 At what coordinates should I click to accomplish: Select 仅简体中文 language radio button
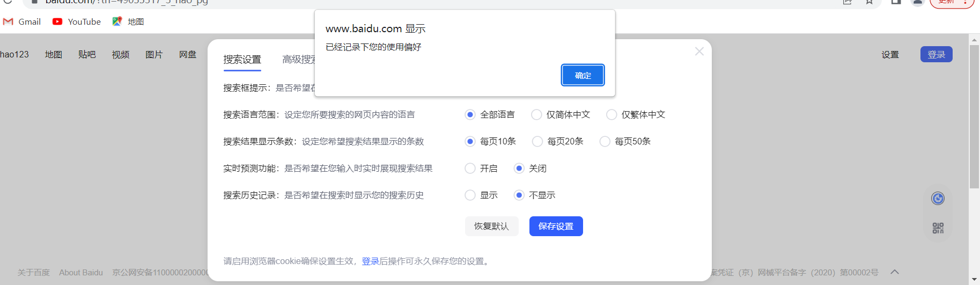[536, 114]
